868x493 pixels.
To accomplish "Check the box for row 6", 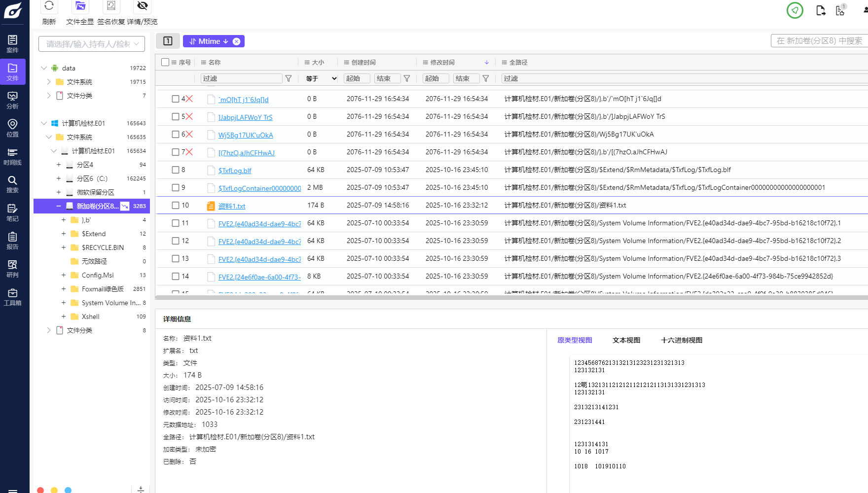I will [x=175, y=134].
